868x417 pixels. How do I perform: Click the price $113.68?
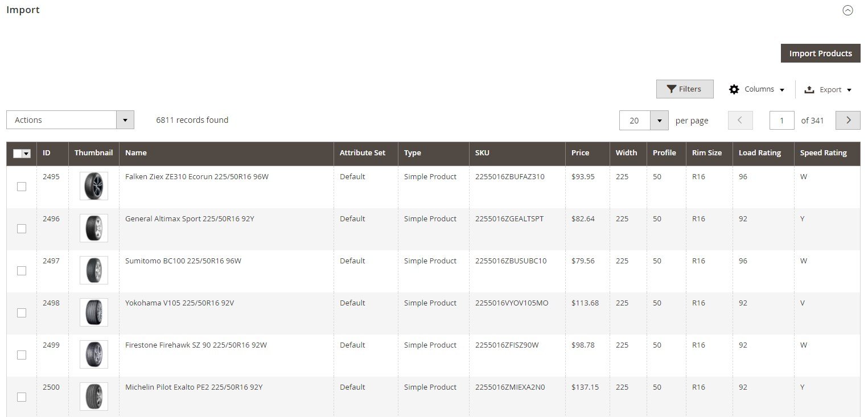(585, 303)
